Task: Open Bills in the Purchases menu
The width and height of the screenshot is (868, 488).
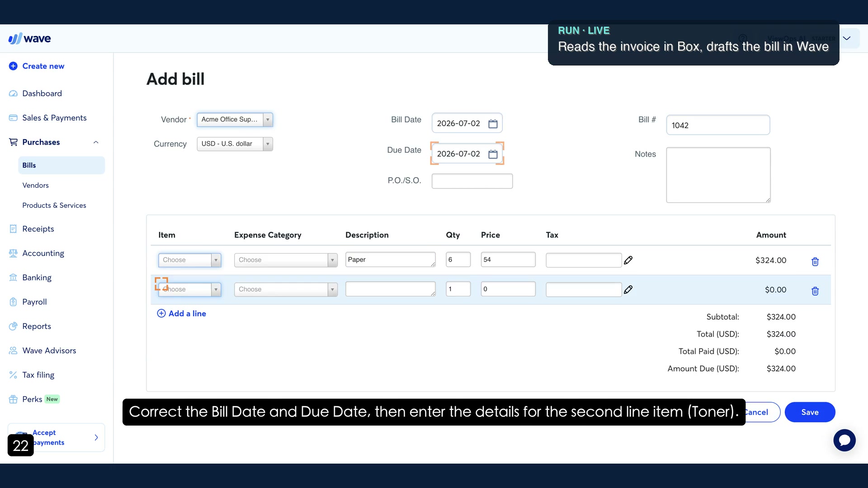Action: tap(61, 165)
